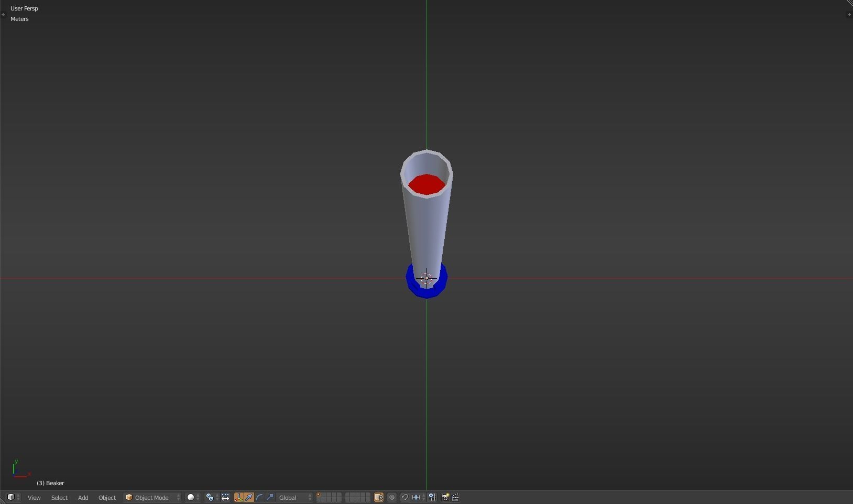The image size is (853, 504).
Task: Open the View menu
Action: 34,497
